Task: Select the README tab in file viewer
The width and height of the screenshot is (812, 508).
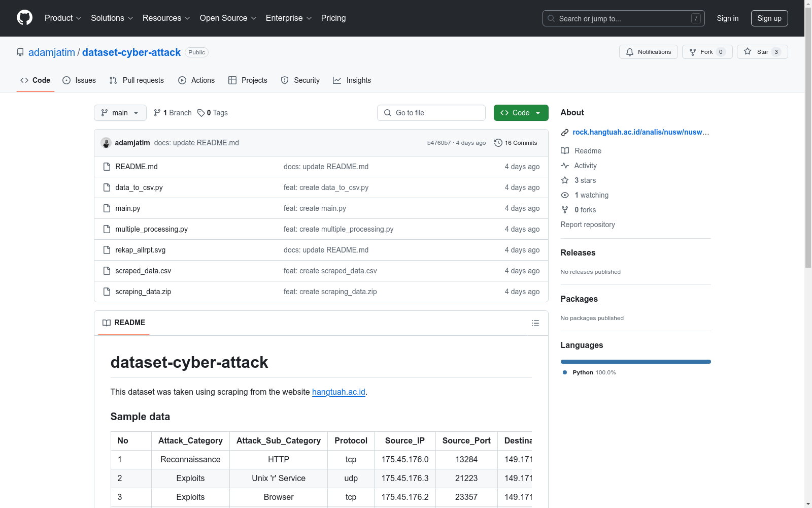Action: [x=124, y=323]
